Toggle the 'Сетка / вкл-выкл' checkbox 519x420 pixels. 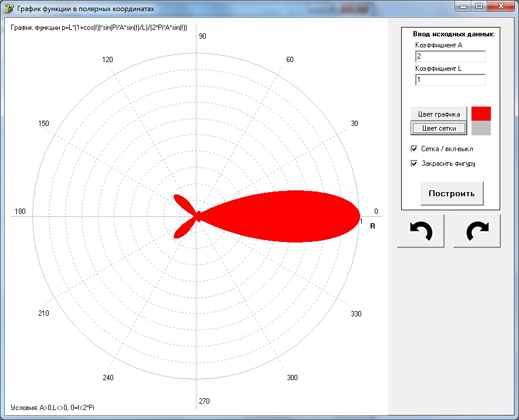[414, 149]
